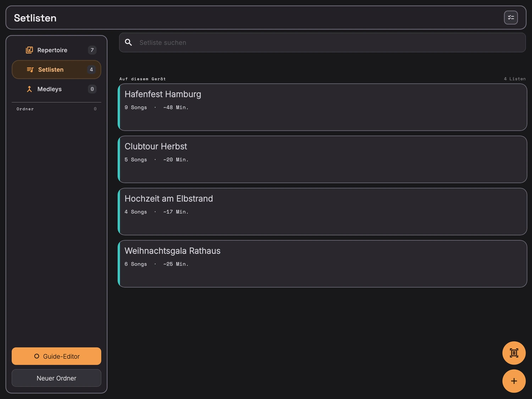Select the Setlisten sidebar tab

tap(56, 70)
